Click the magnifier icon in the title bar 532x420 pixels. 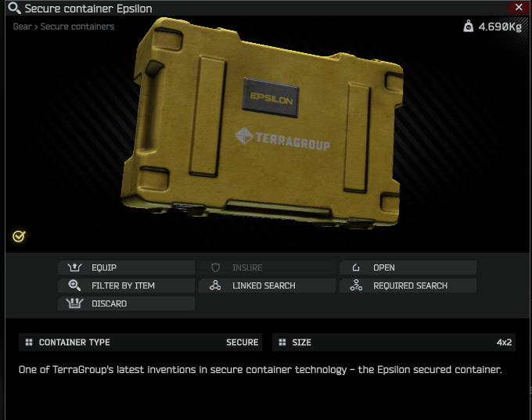tap(14, 8)
